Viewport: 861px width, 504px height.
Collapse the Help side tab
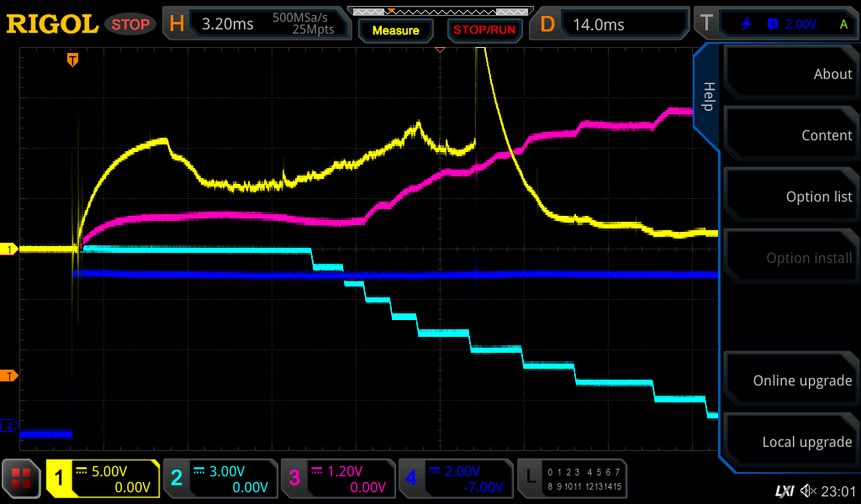(x=707, y=97)
